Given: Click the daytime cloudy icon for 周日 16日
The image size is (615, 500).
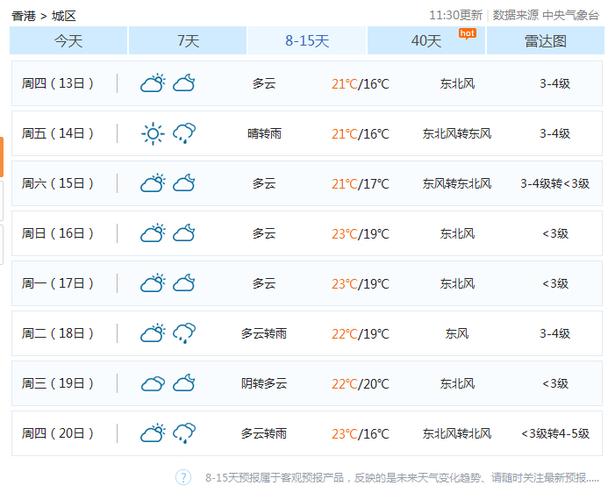Looking at the screenshot, I should [x=153, y=233].
